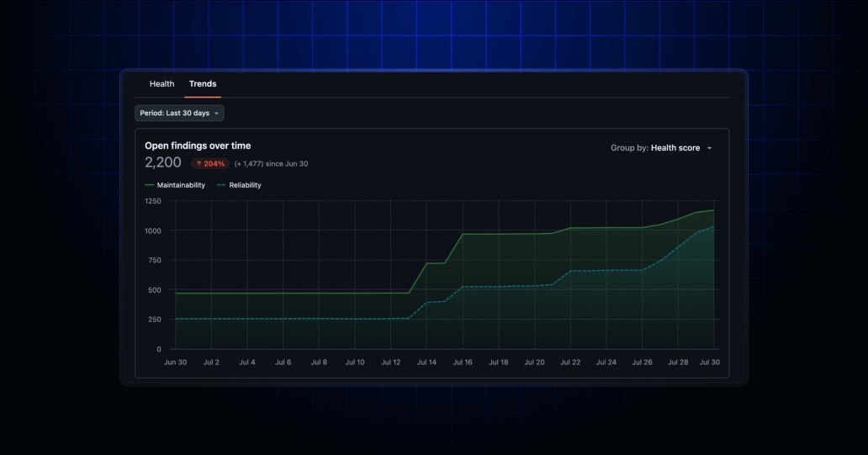Click the Group by dropdown caret arrow
868x455 pixels.
(709, 148)
